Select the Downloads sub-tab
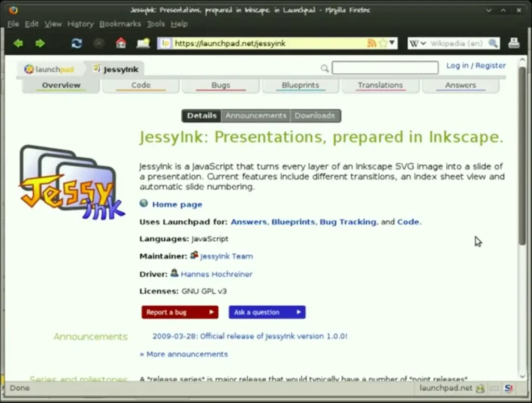 click(x=315, y=116)
